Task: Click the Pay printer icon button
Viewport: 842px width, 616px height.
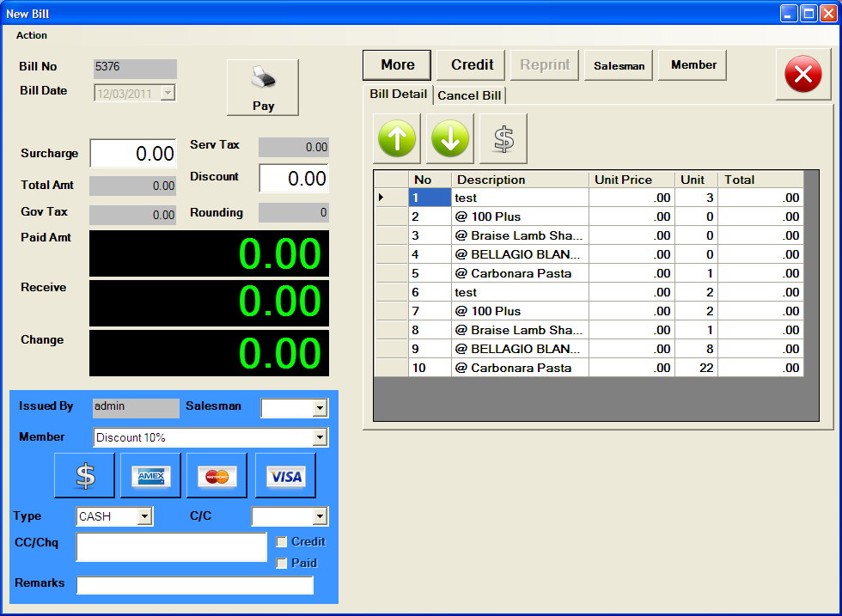Action: [263, 87]
